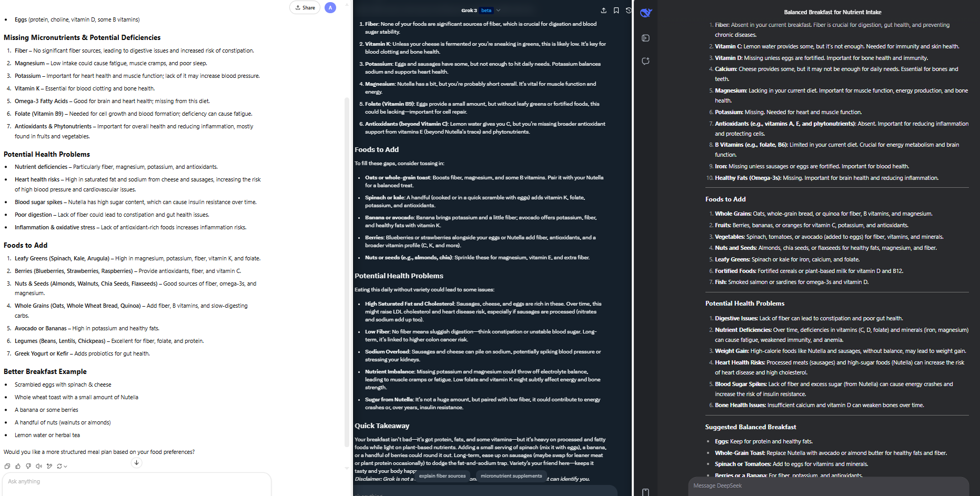Click the Quick Takeaway heading in Grok

382,426
